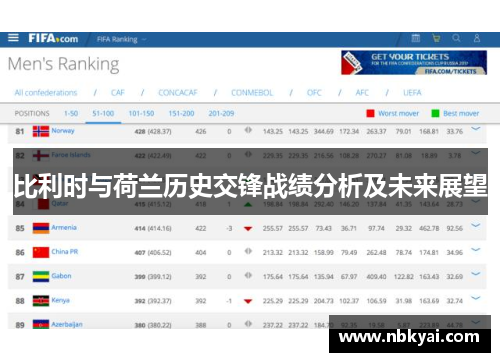This screenshot has width=500, height=362.
Task: Click Gabon's no-change movement icon
Action: (248, 276)
